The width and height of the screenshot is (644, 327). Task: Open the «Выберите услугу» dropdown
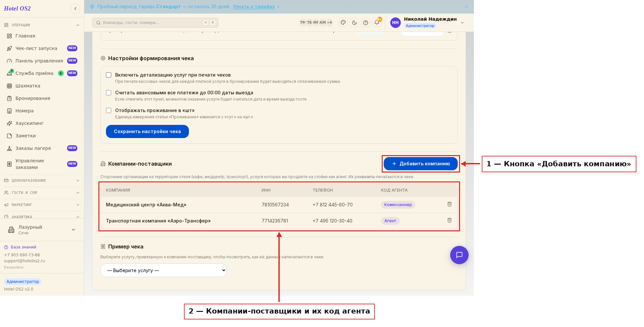[164, 270]
